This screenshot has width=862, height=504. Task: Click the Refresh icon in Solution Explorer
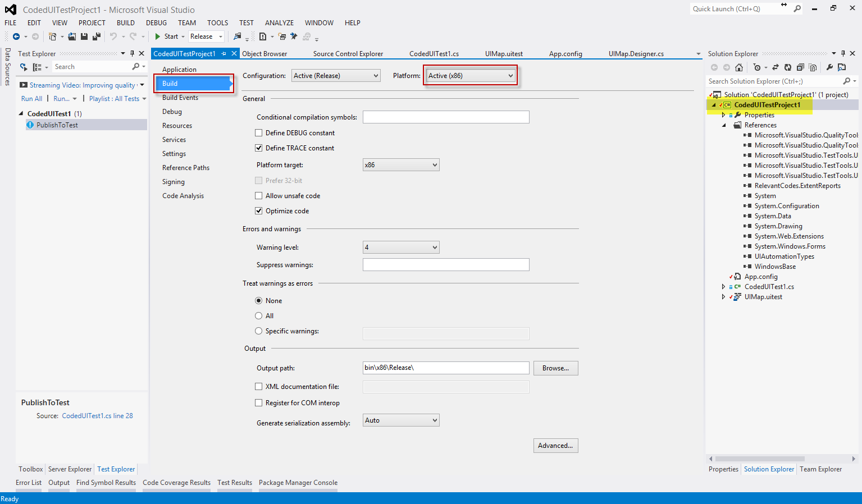coord(788,67)
